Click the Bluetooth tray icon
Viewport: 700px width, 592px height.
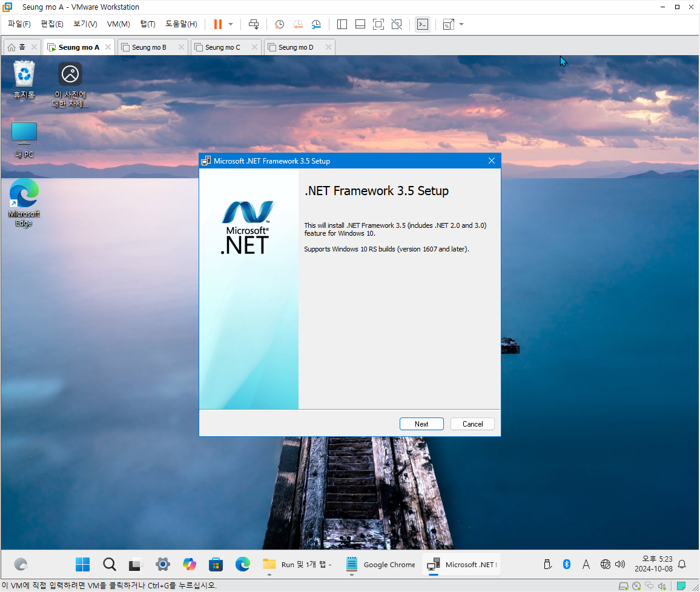click(x=567, y=564)
